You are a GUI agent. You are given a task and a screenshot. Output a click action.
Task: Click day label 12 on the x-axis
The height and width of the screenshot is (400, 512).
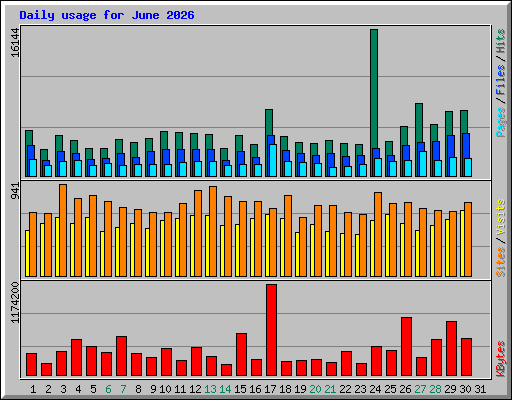coord(195,389)
